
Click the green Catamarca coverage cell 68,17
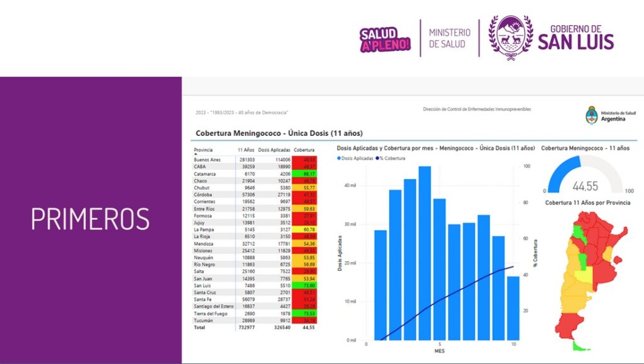click(x=305, y=174)
